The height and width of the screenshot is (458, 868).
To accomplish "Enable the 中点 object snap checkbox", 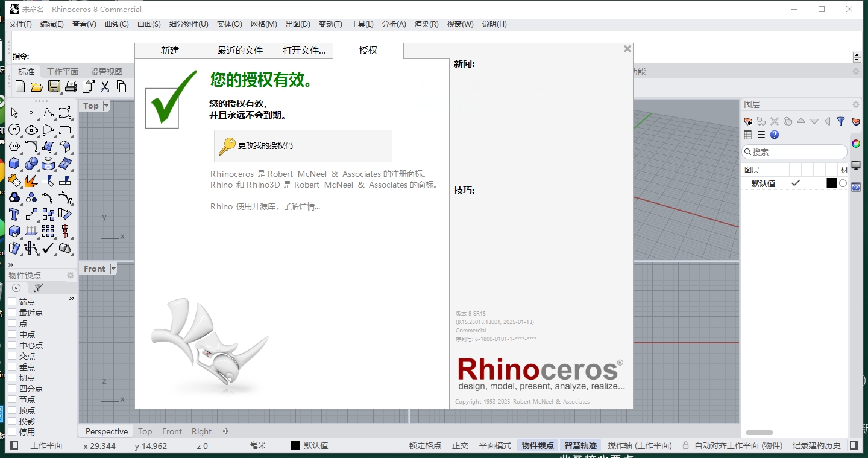I will (x=12, y=334).
